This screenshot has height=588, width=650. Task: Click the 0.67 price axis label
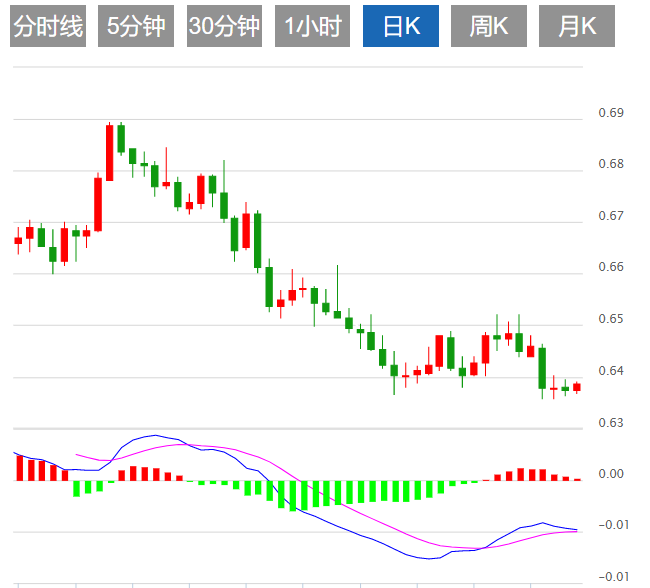(611, 216)
